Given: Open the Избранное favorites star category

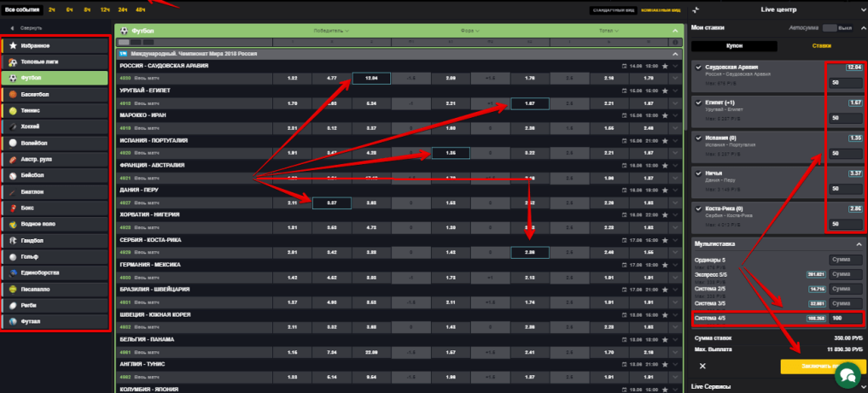Looking at the screenshot, I should coord(34,45).
